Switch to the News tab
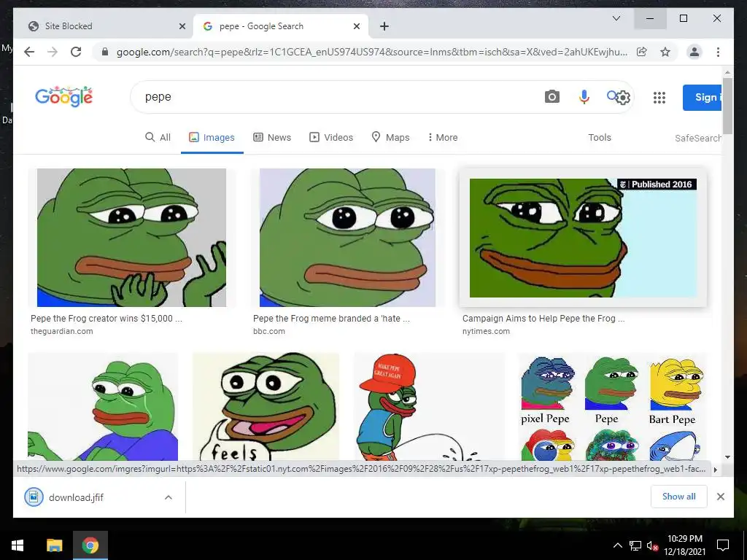 (x=272, y=137)
